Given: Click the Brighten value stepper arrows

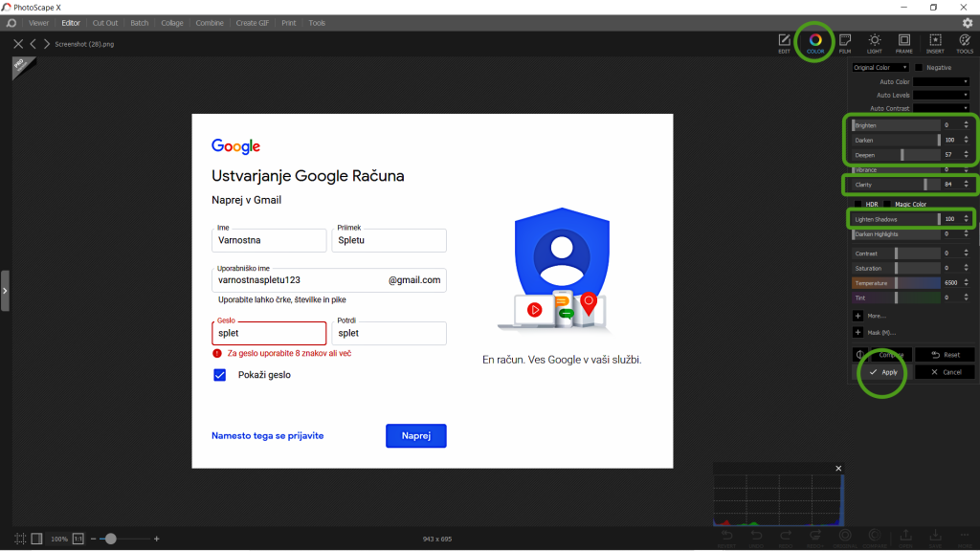Looking at the screenshot, I should tap(967, 125).
